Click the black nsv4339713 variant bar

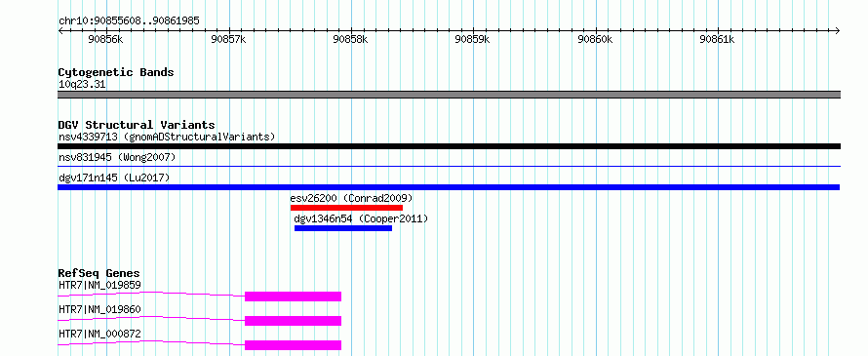click(449, 146)
